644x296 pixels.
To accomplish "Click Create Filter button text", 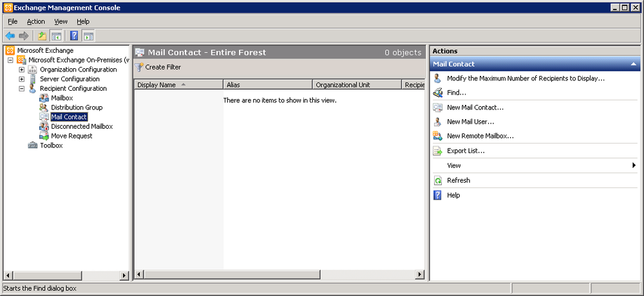I will (x=163, y=67).
